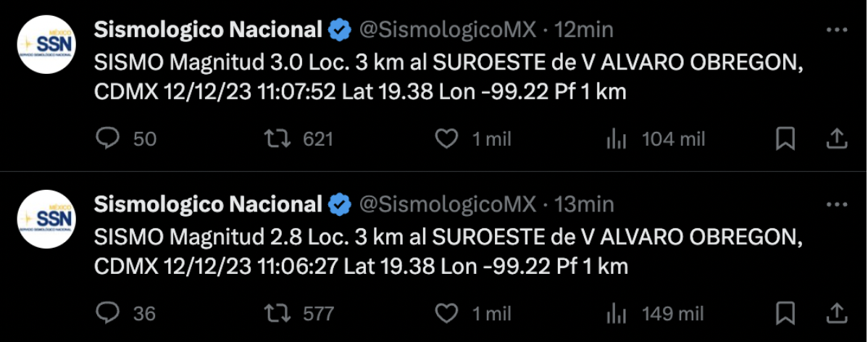The image size is (868, 342).
Task: Open the 12min timestamp link
Action: (583, 30)
